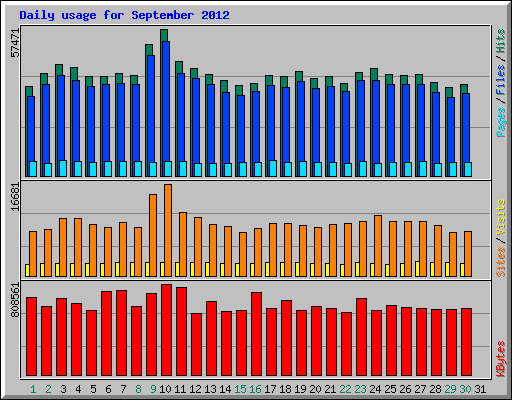Image resolution: width=512 pixels, height=400 pixels.
Task: Click day 2 on the x-axis
Action: pyautogui.click(x=48, y=389)
